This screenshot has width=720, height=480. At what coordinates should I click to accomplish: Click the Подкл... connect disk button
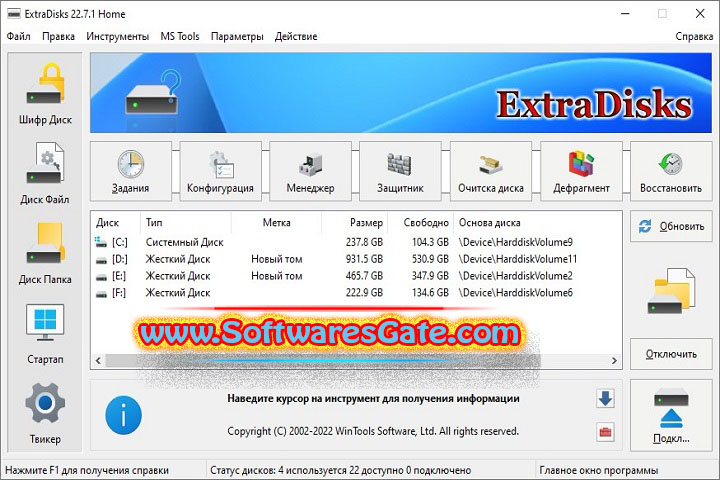pos(671,416)
